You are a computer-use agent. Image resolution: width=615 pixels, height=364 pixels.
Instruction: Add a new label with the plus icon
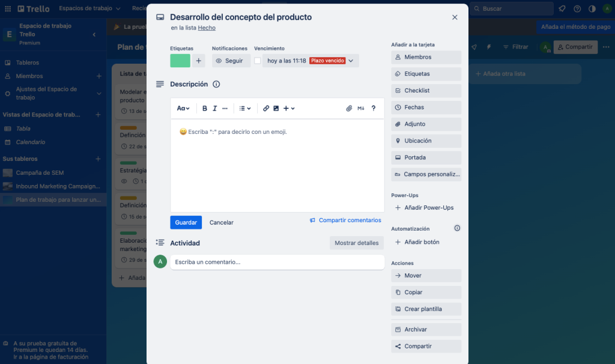(x=199, y=61)
